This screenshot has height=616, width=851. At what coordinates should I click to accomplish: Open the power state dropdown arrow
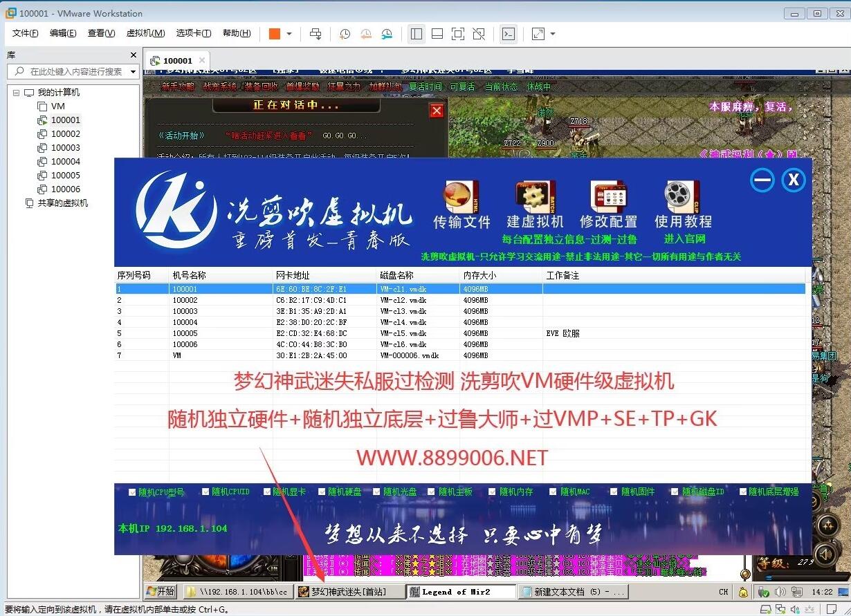289,33
